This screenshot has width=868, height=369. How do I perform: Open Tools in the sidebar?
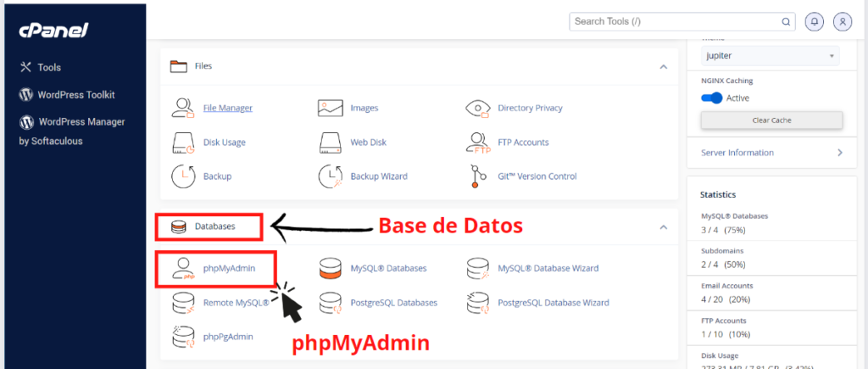[41, 68]
